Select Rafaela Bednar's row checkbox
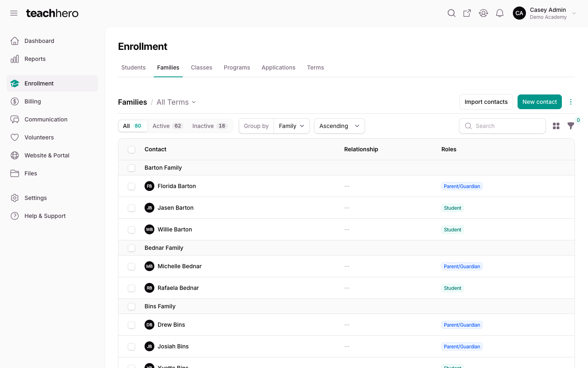 coord(131,288)
